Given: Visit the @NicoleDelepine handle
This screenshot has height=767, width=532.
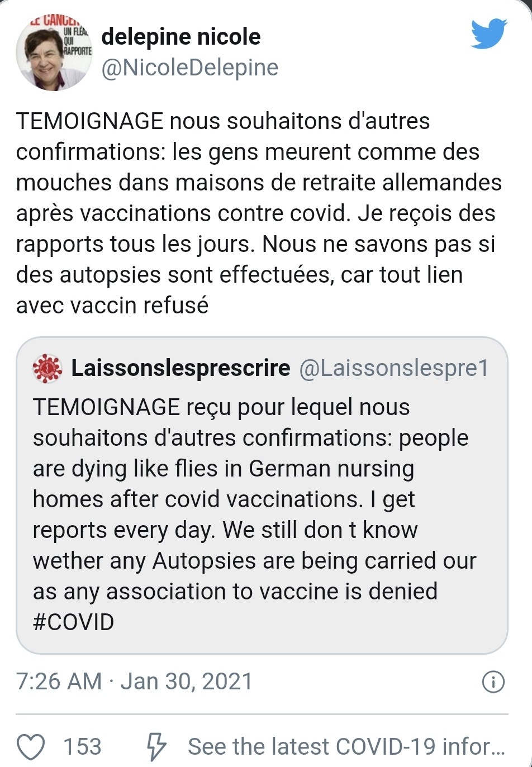Looking at the screenshot, I should tap(190, 68).
